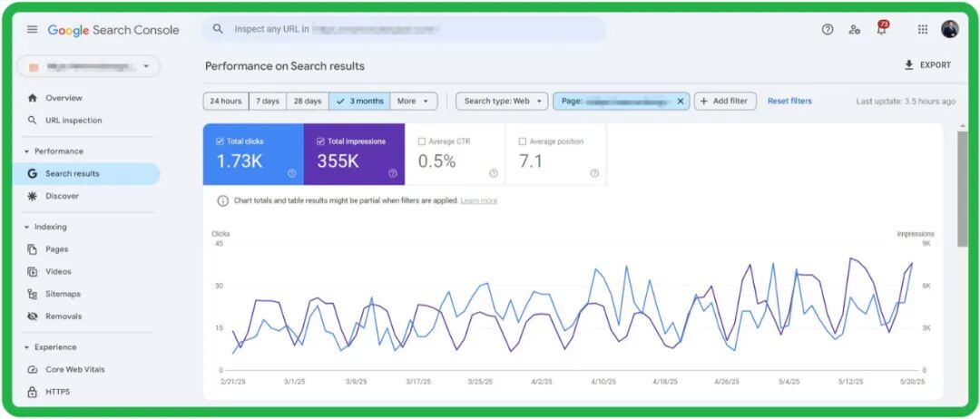The width and height of the screenshot is (980, 419).
Task: Open the manage users icon
Action: click(854, 29)
